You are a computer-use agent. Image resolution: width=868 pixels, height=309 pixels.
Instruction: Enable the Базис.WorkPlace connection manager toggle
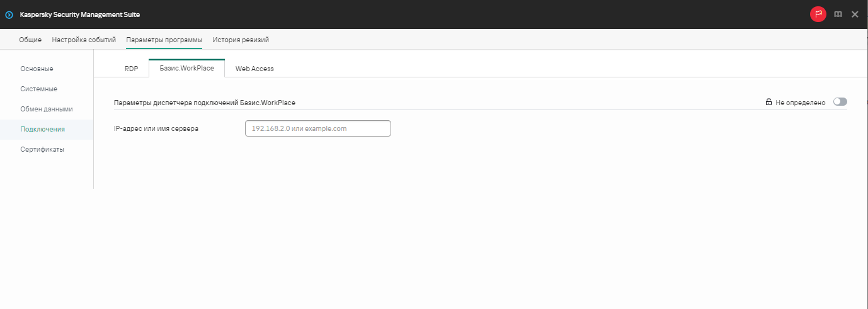(x=840, y=102)
